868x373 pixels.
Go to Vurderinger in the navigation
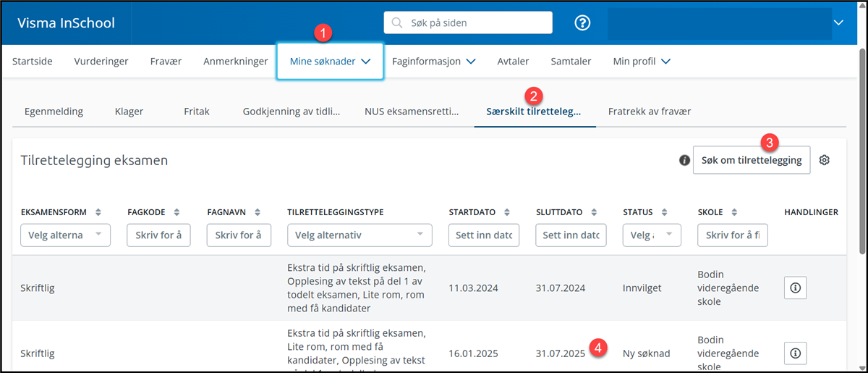click(101, 62)
